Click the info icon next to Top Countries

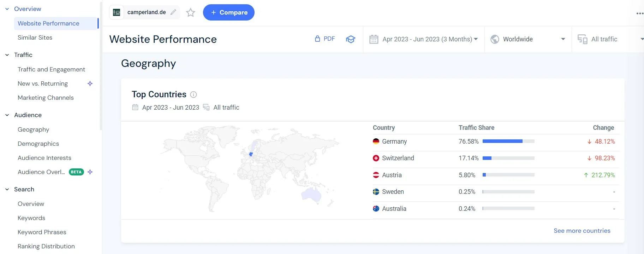193,94
